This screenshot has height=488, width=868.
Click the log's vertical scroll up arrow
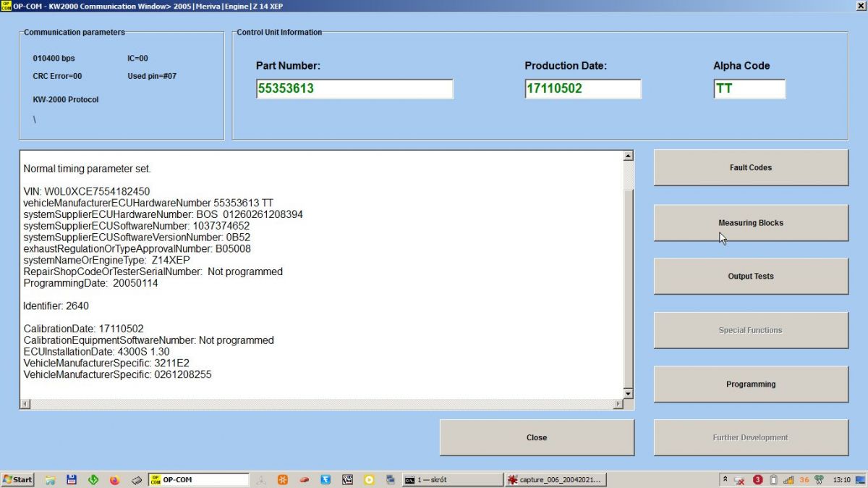click(x=628, y=156)
